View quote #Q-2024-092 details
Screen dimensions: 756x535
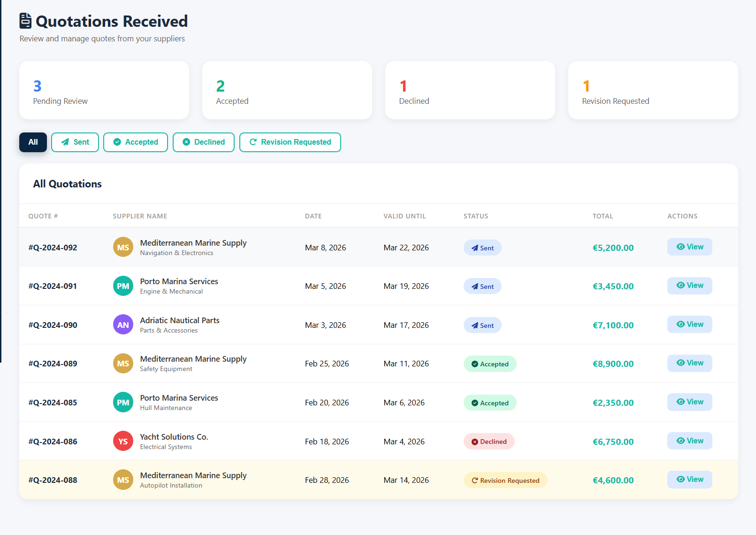[689, 247]
